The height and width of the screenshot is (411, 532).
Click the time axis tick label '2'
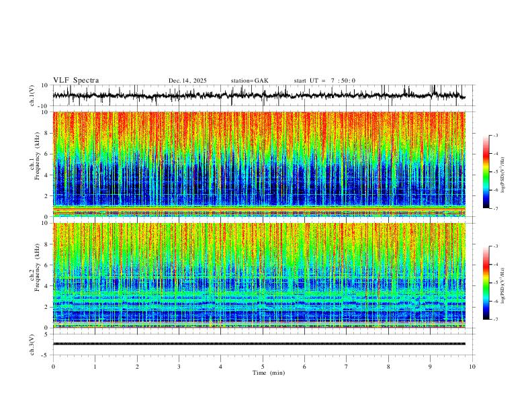point(137,367)
